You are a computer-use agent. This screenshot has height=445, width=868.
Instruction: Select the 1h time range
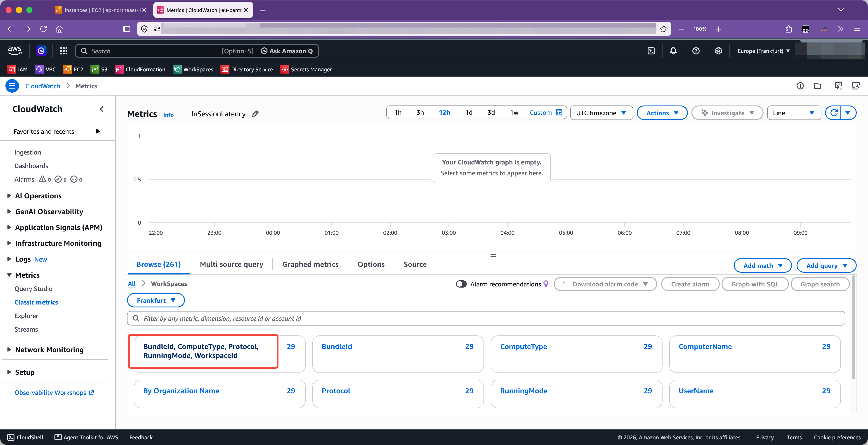(x=398, y=113)
